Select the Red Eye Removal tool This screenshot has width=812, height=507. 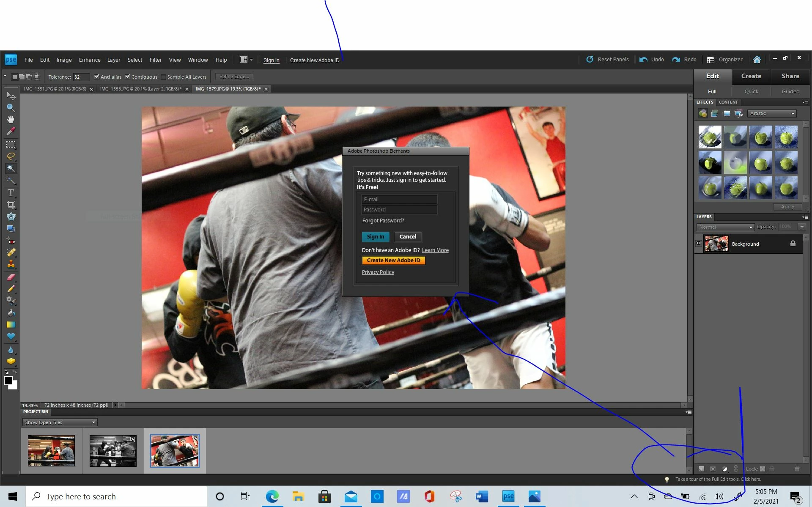click(x=11, y=241)
